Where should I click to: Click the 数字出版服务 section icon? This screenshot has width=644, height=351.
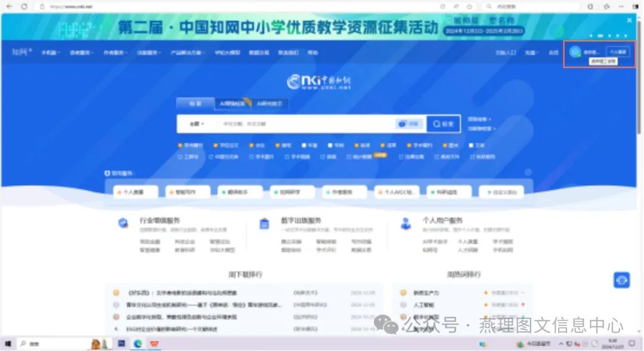[264, 223]
